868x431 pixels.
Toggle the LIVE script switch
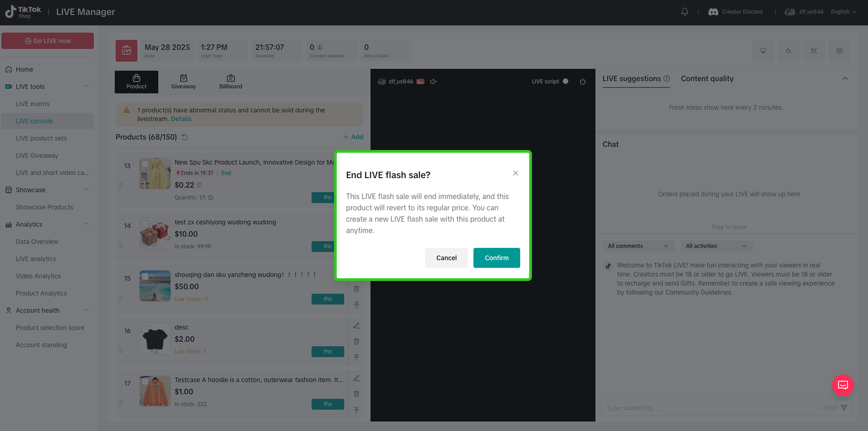point(565,82)
